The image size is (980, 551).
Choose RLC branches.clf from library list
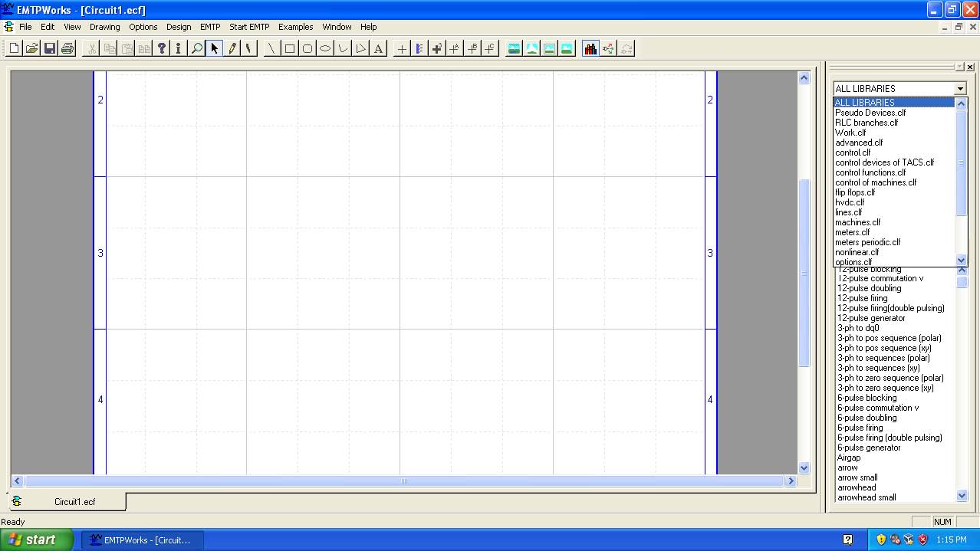[867, 123]
